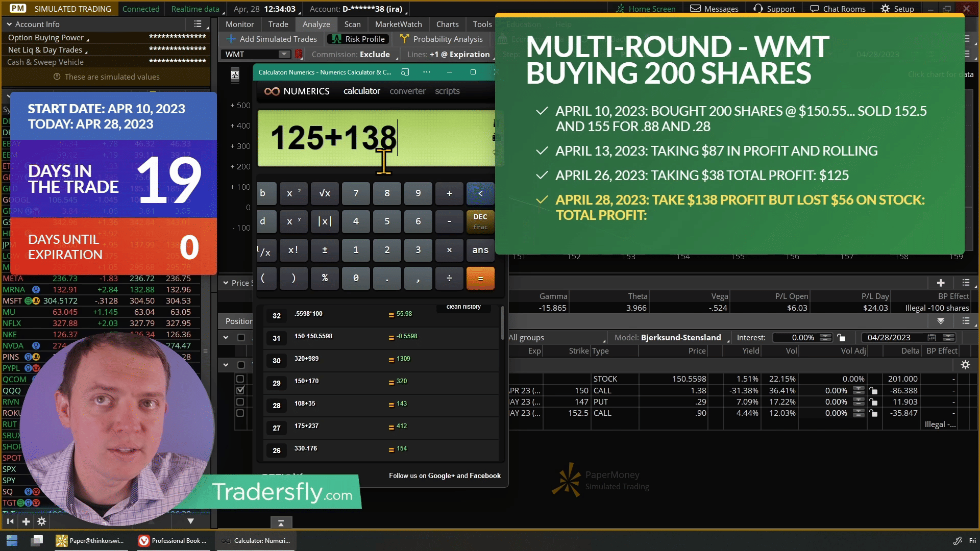Click plus icon above P/L columns

[x=941, y=283]
